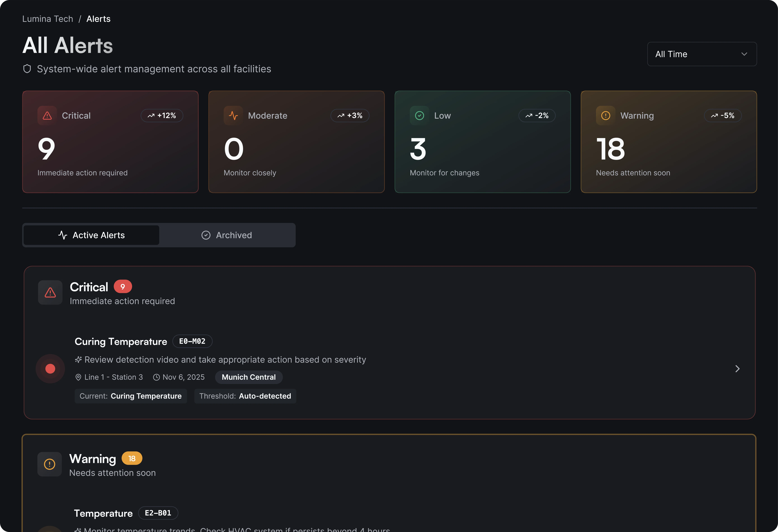This screenshot has height=532, width=778.
Task: Switch to the Archived tab
Action: (x=227, y=235)
